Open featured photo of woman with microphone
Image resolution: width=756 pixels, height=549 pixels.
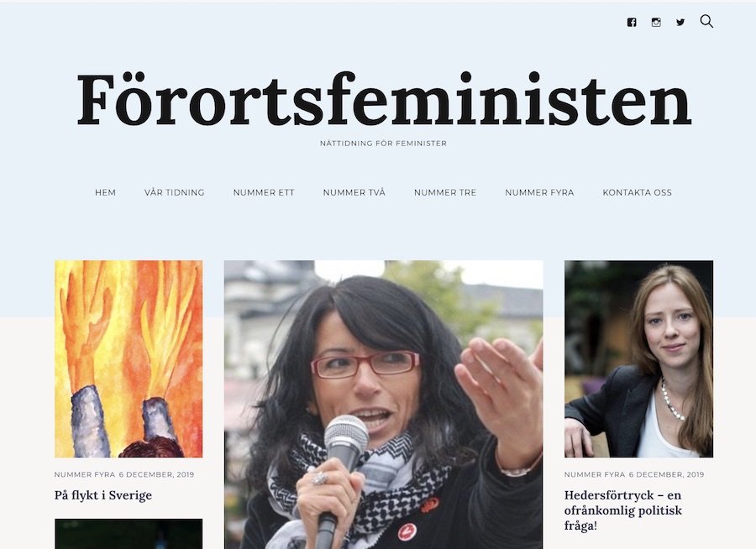point(384,405)
